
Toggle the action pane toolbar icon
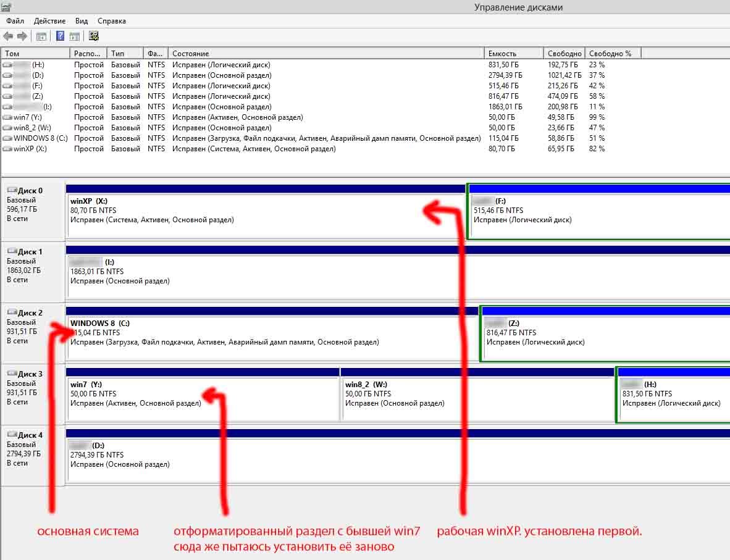75,36
